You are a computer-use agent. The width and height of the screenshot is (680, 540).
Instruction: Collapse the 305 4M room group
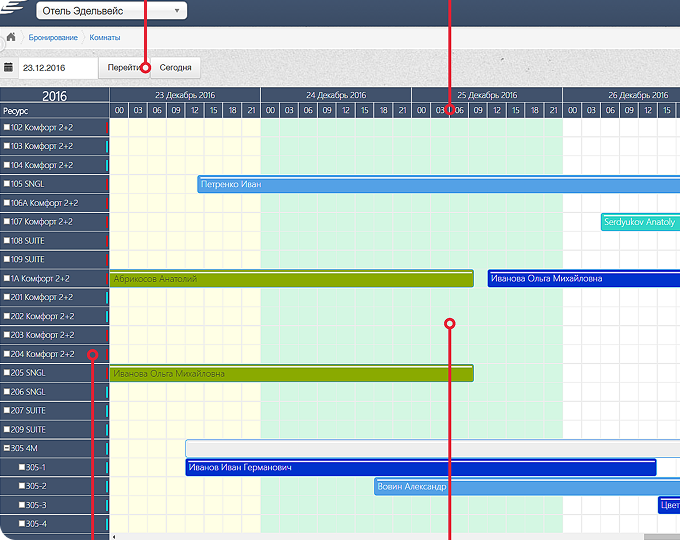(7, 448)
